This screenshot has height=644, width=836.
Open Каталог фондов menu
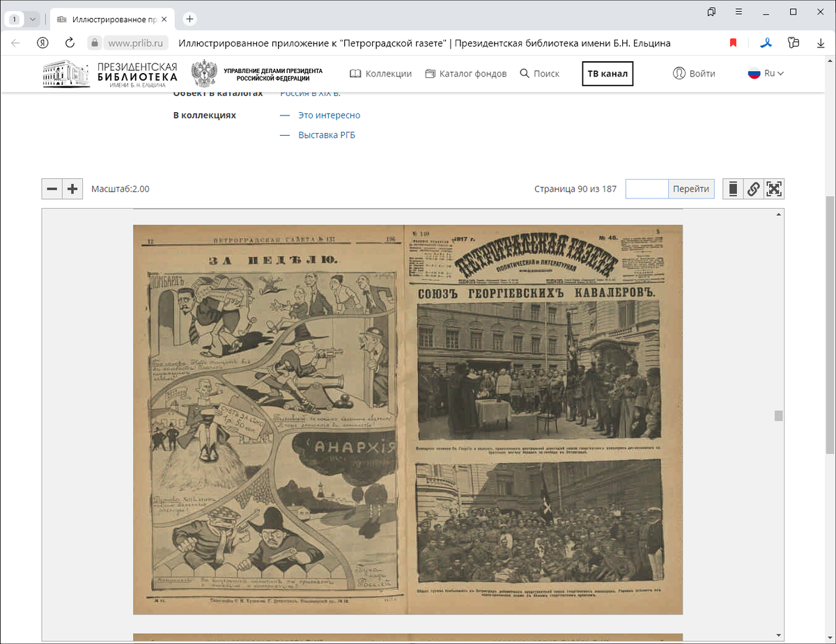pyautogui.click(x=467, y=73)
